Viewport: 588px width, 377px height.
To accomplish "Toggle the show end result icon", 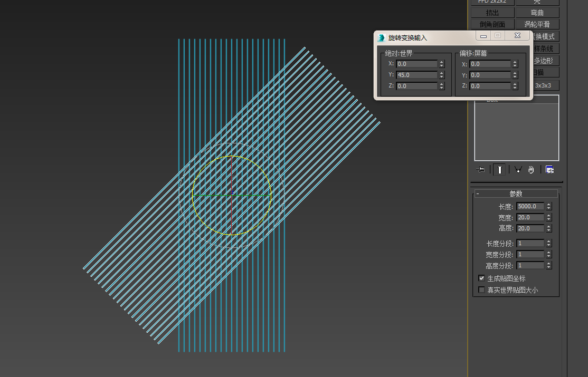I will 499,170.
